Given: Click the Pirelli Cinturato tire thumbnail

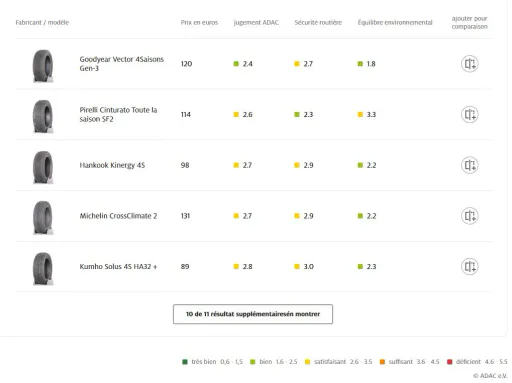Looking at the screenshot, I should (43, 116).
